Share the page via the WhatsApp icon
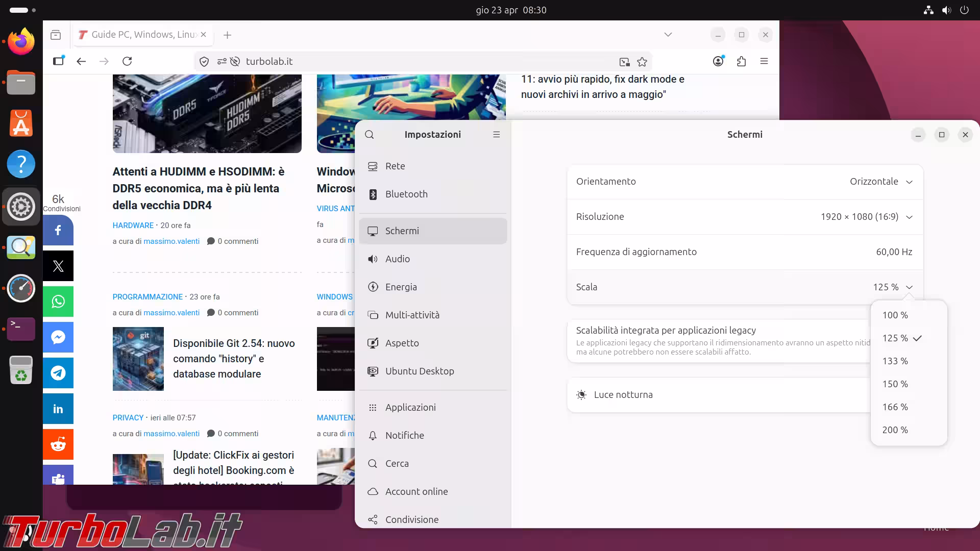Viewport: 980px width, 551px height. point(58,302)
